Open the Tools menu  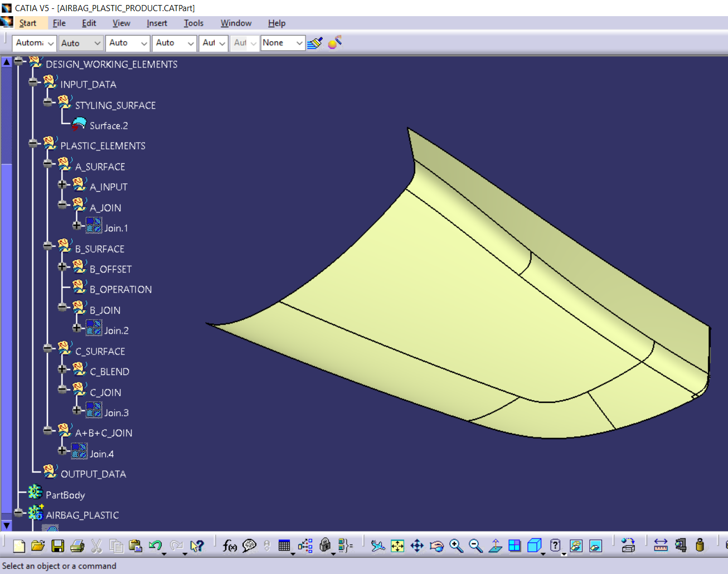(x=193, y=23)
